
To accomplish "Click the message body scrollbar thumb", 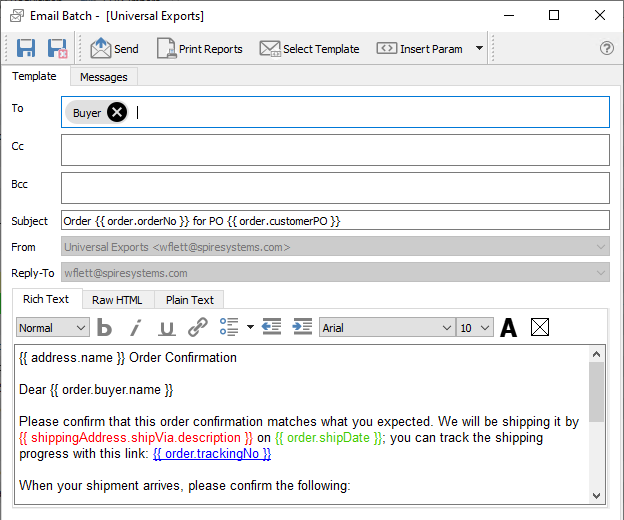I will [596, 392].
